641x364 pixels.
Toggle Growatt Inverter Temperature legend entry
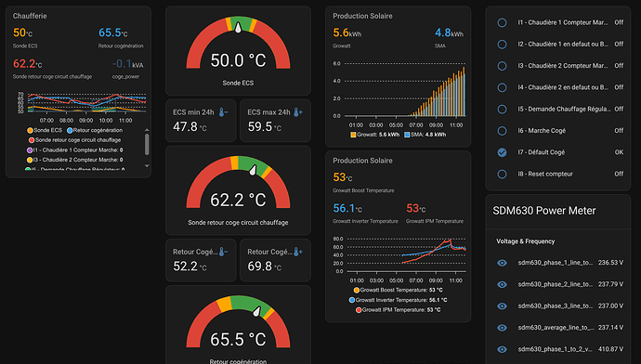(x=399, y=300)
